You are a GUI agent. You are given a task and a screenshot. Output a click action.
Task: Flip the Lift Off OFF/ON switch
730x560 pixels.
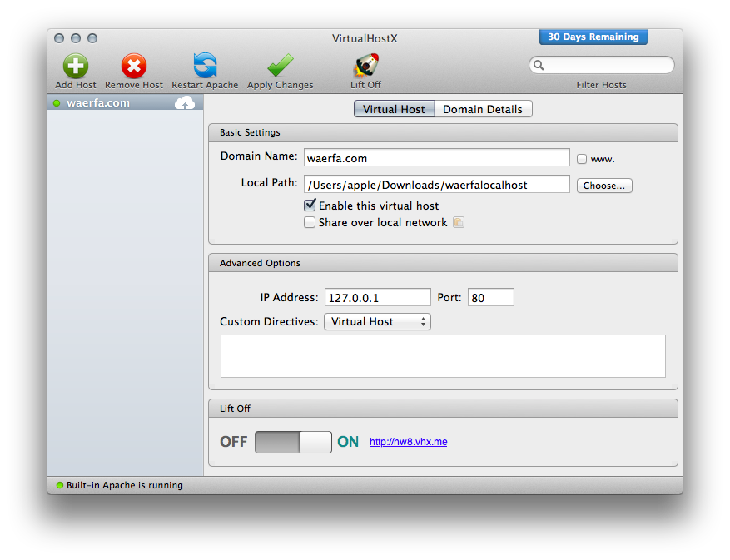tap(293, 442)
